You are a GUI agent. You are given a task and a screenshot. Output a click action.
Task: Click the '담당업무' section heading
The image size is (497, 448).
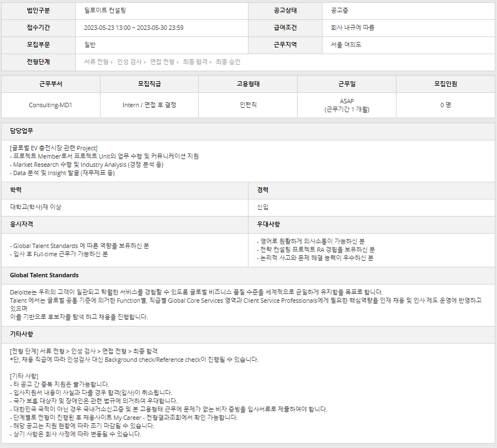coord(21,131)
